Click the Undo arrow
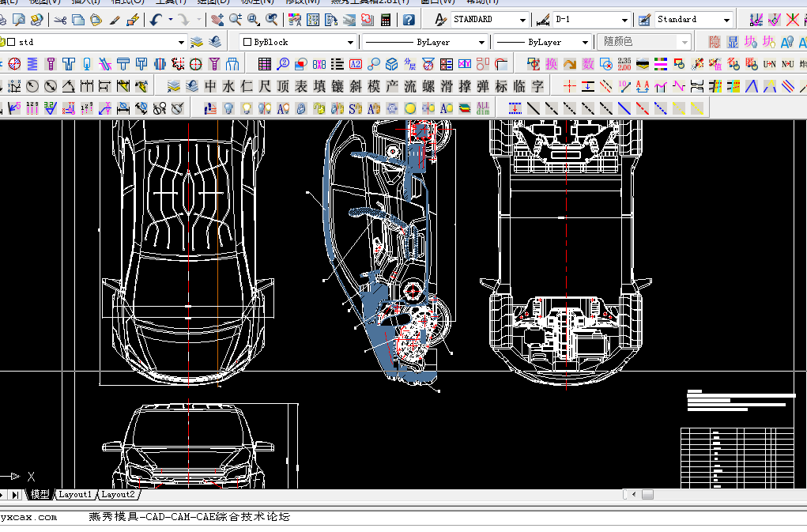The height and width of the screenshot is (532, 807). [x=156, y=20]
